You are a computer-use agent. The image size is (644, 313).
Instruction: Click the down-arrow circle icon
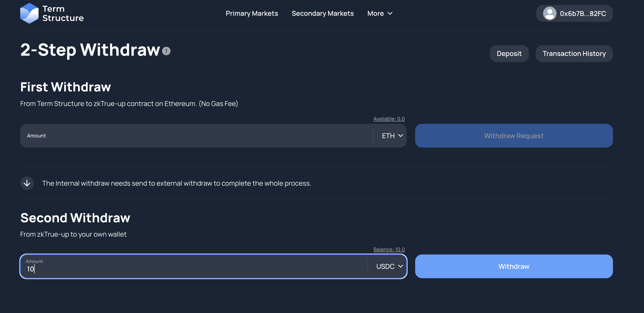[27, 183]
